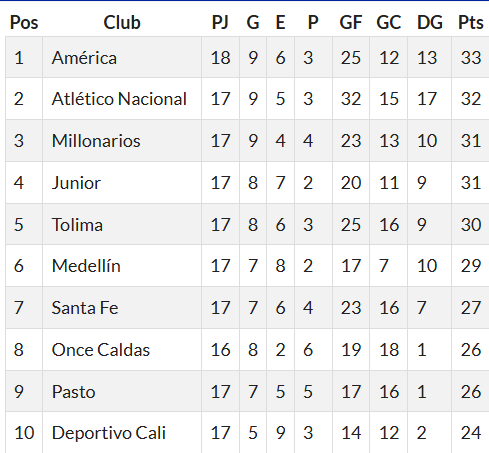This screenshot has width=489, height=453.
Task: Select Atlético Nacional's 32 goals-for cell
Action: pos(351,99)
